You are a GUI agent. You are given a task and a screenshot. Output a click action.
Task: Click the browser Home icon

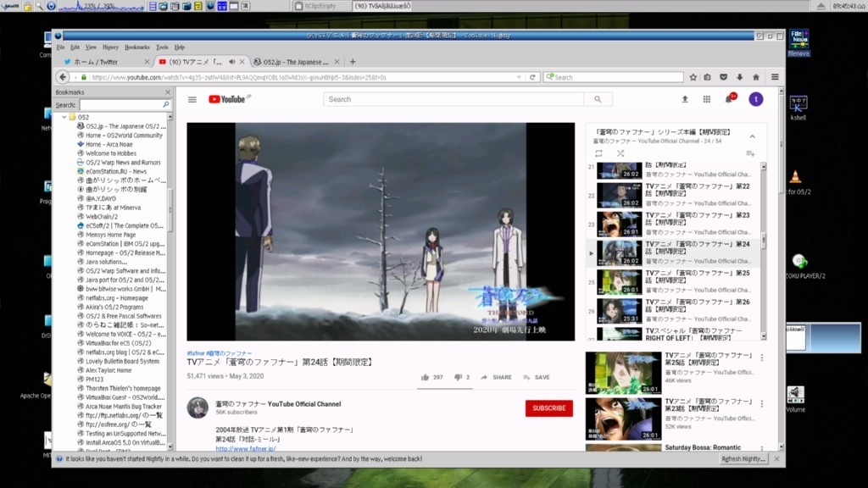click(x=755, y=77)
